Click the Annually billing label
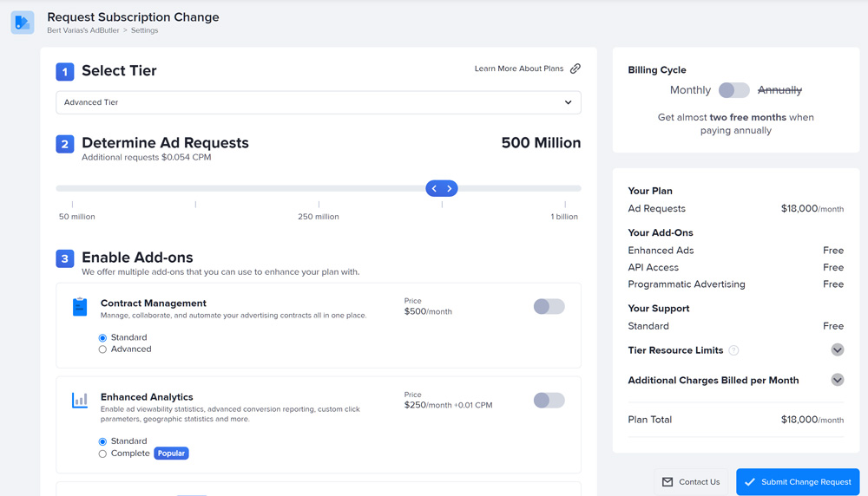The height and width of the screenshot is (496, 868). [x=779, y=90]
